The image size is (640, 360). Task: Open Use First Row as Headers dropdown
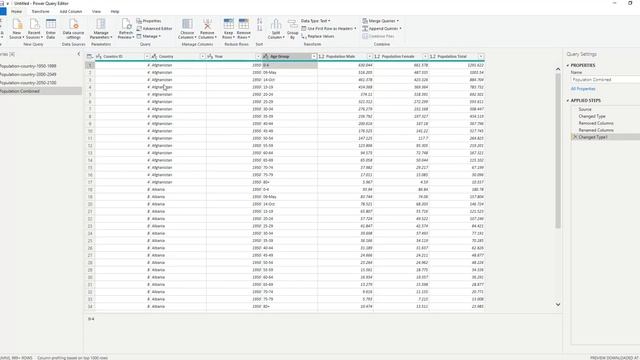point(329,29)
